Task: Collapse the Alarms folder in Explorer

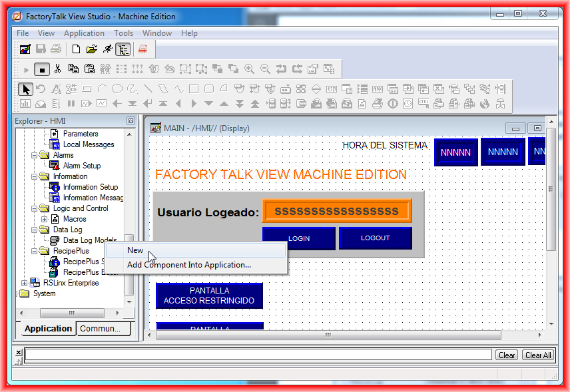Action: click(x=34, y=155)
